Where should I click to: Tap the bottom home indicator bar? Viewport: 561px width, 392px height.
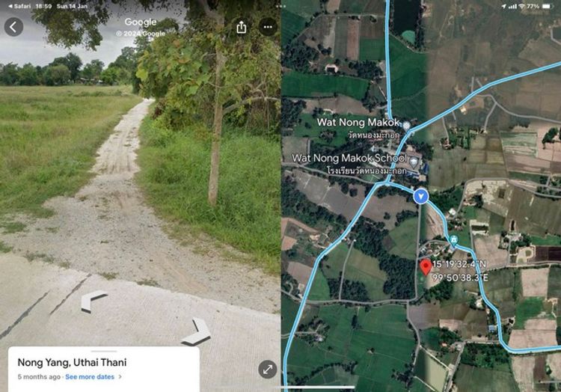coord(315,387)
